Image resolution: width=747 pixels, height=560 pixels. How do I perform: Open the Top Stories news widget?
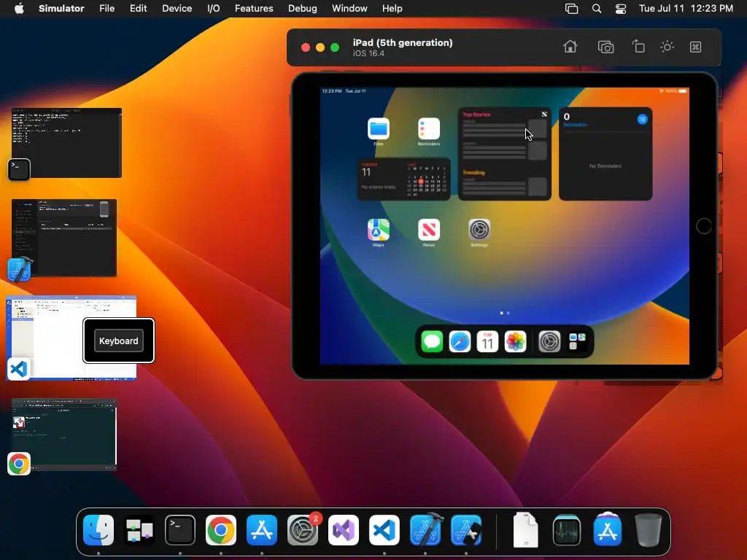click(505, 154)
